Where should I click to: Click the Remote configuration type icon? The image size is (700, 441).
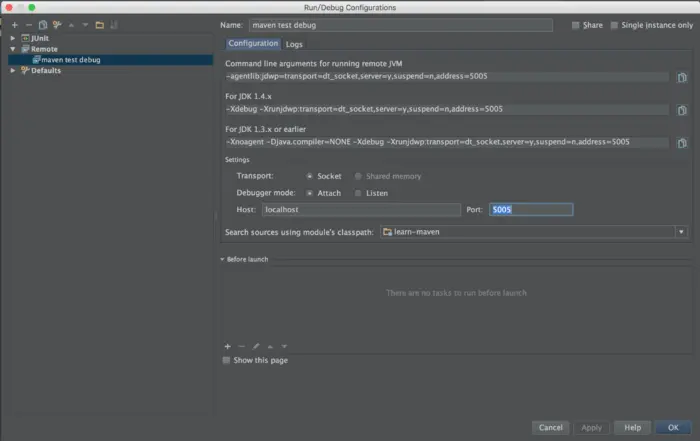click(25, 49)
